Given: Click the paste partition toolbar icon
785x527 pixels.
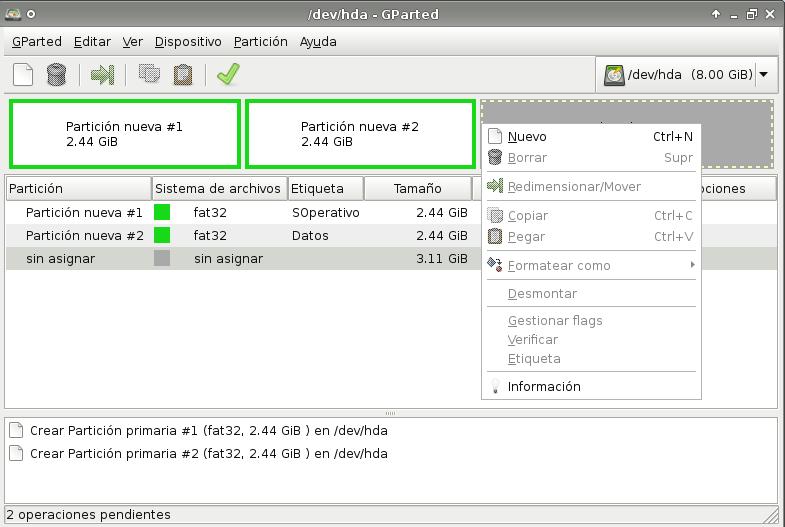Looking at the screenshot, I should pyautogui.click(x=183, y=75).
